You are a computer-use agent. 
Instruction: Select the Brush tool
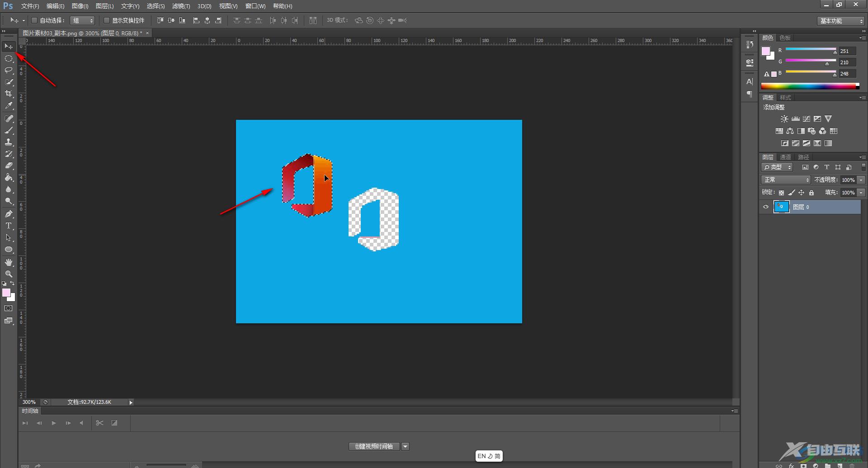9,130
